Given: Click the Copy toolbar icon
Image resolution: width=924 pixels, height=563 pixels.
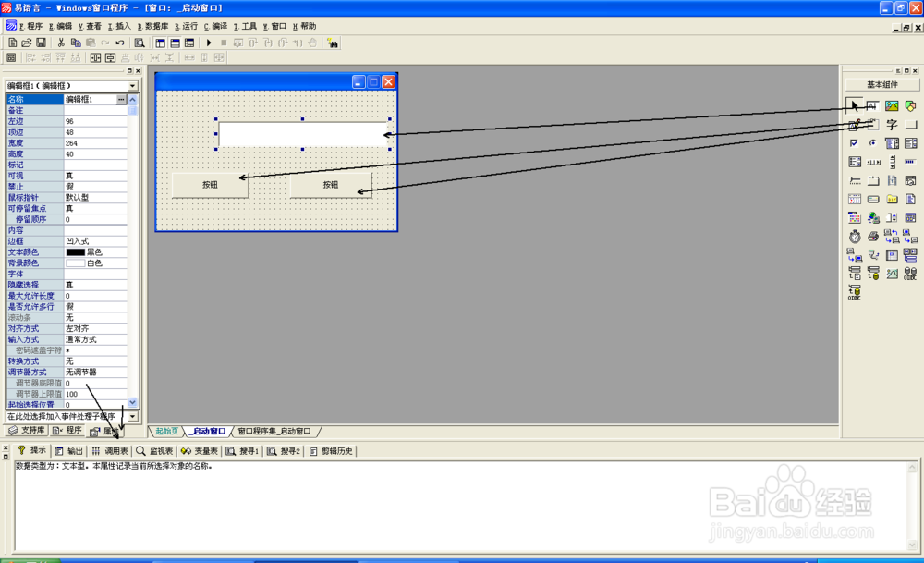Looking at the screenshot, I should 76,43.
